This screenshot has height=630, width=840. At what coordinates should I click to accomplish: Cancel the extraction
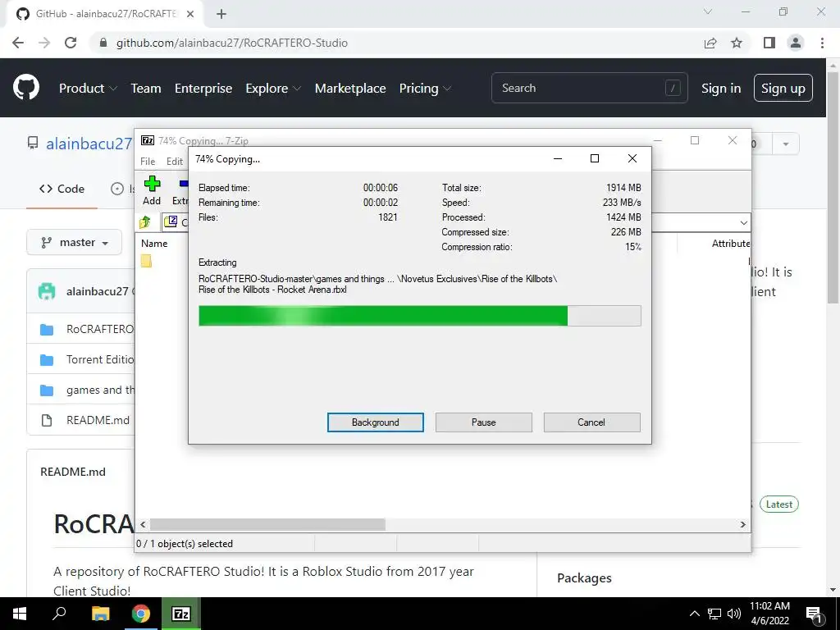tap(591, 422)
